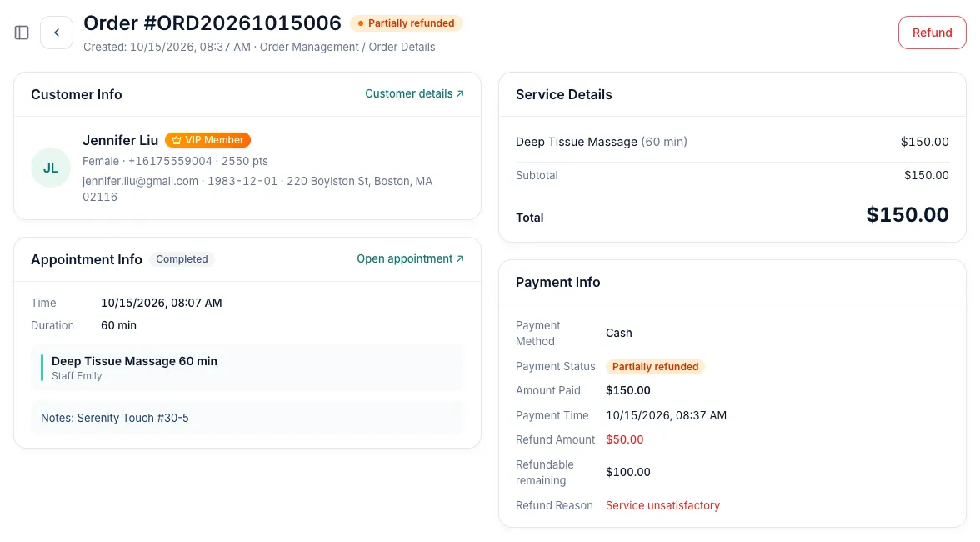The height and width of the screenshot is (542, 980).
Task: Click the Amount Paid $150.00 value
Action: [628, 390]
